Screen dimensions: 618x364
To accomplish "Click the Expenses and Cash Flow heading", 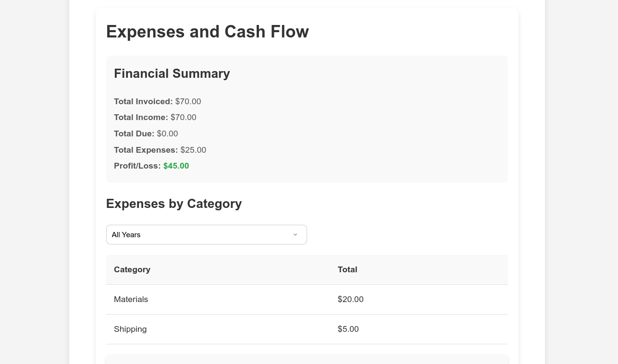I will click(x=207, y=32).
